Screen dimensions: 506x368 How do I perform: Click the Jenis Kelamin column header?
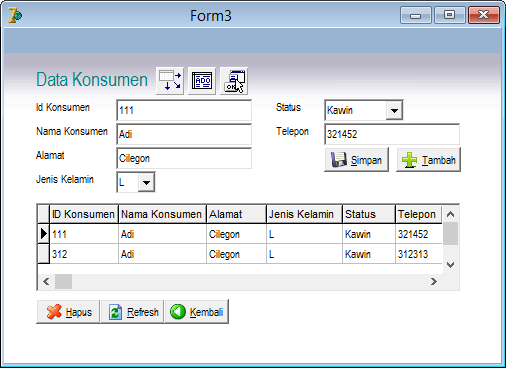pos(304,214)
